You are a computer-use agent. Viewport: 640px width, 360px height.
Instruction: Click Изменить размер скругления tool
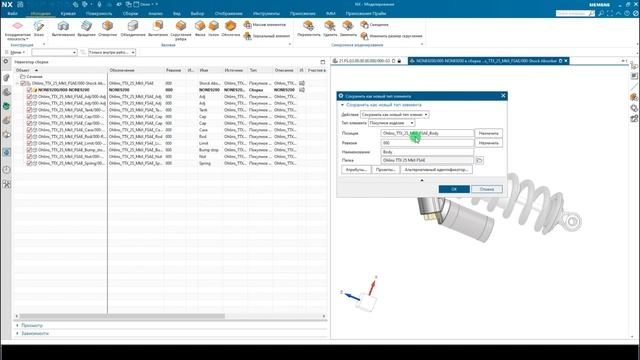[391, 36]
